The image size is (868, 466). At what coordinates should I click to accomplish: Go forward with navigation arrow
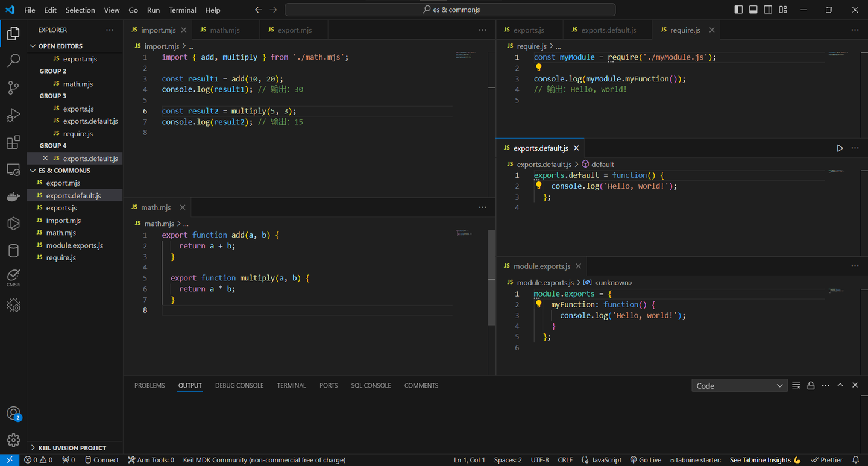click(274, 10)
